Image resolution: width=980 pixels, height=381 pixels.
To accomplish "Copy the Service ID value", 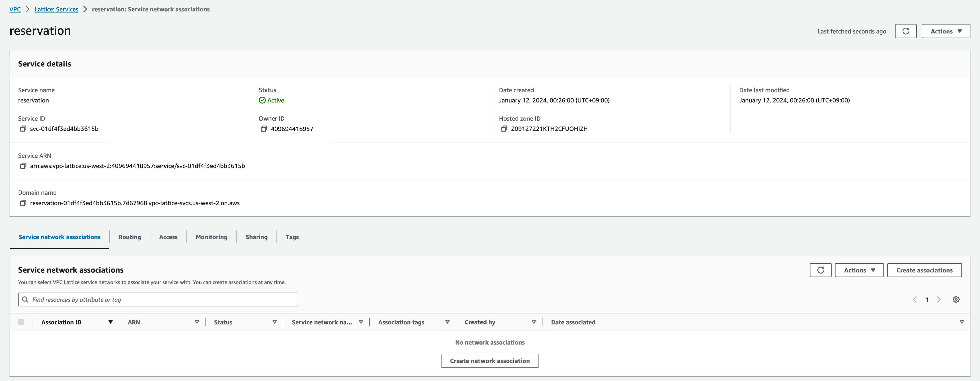I will click(x=23, y=129).
